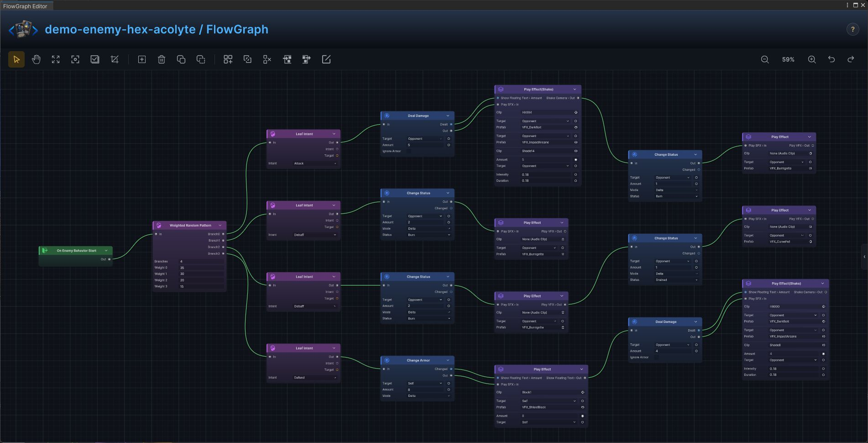Activate the Select pointer tool

coord(16,59)
